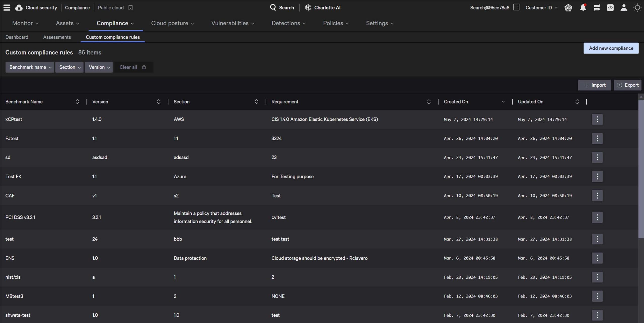Click the vertical scrollbar thumb

click(x=641, y=169)
